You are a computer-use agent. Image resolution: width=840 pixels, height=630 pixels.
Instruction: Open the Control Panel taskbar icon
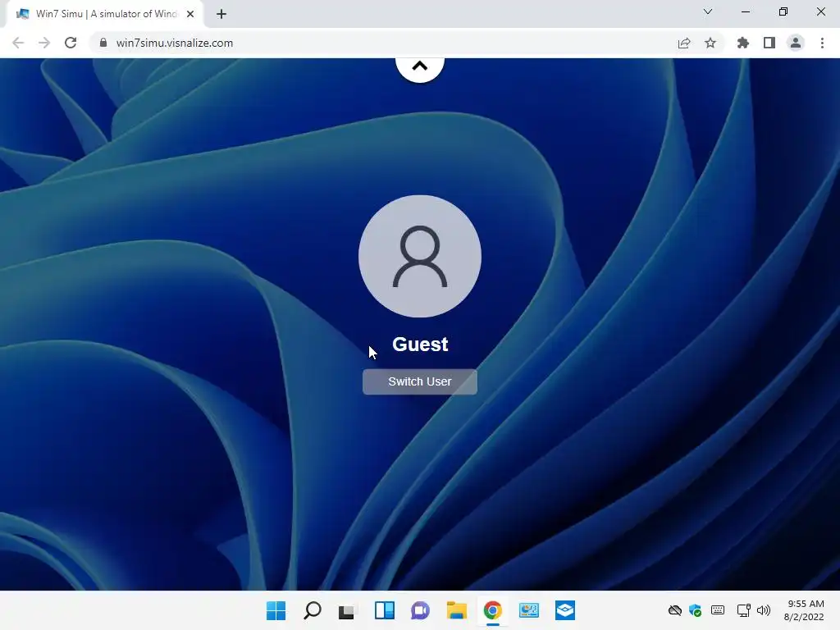(529, 610)
